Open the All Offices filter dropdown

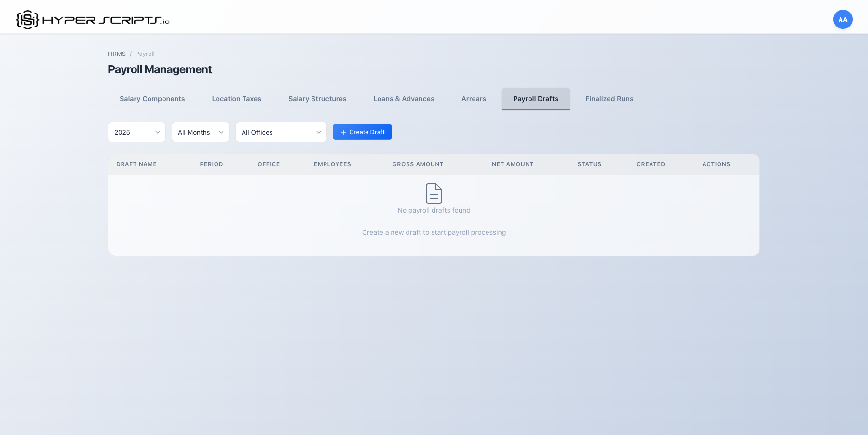281,132
